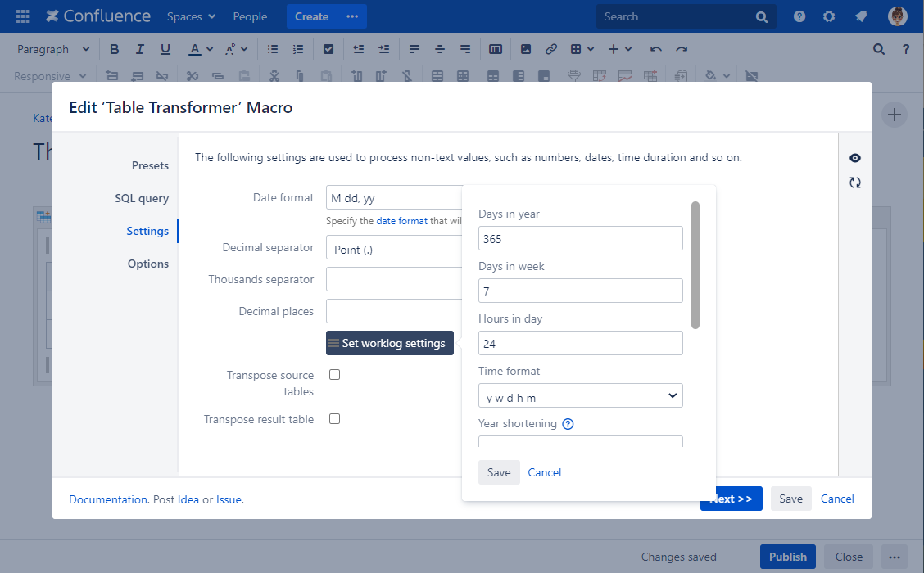
Task: Open the settings gear icon in header
Action: click(x=828, y=16)
